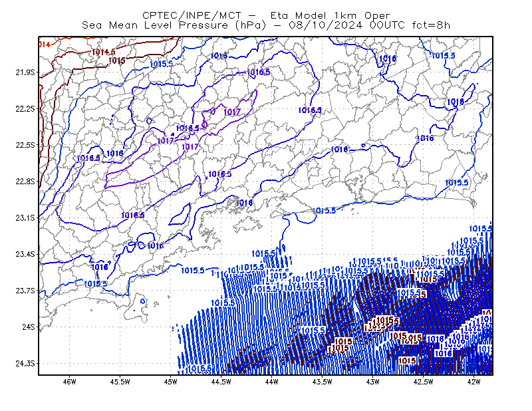This screenshot has height=411, width=532.
Task: Click the Sea Mean Level Pressure subtitle
Action: coord(266,25)
